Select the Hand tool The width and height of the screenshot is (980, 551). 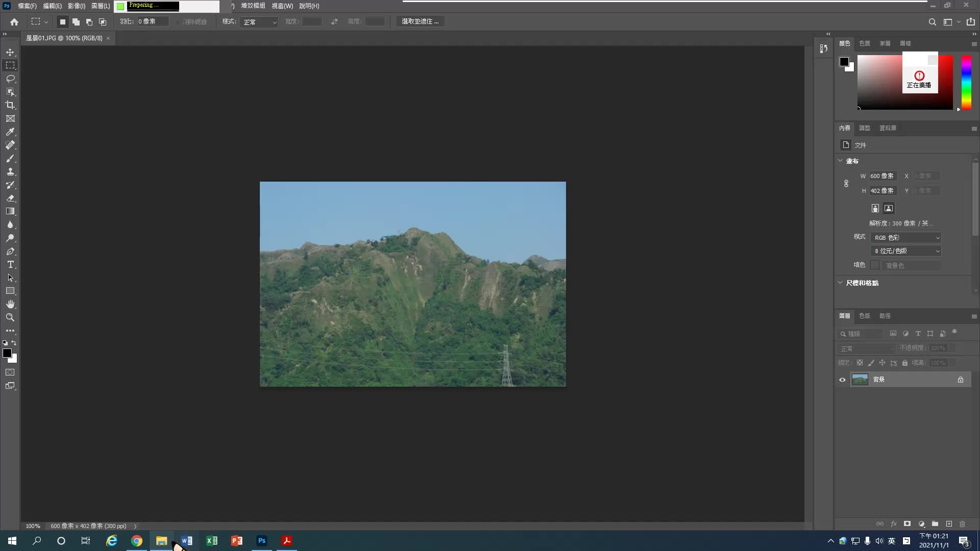(x=10, y=304)
